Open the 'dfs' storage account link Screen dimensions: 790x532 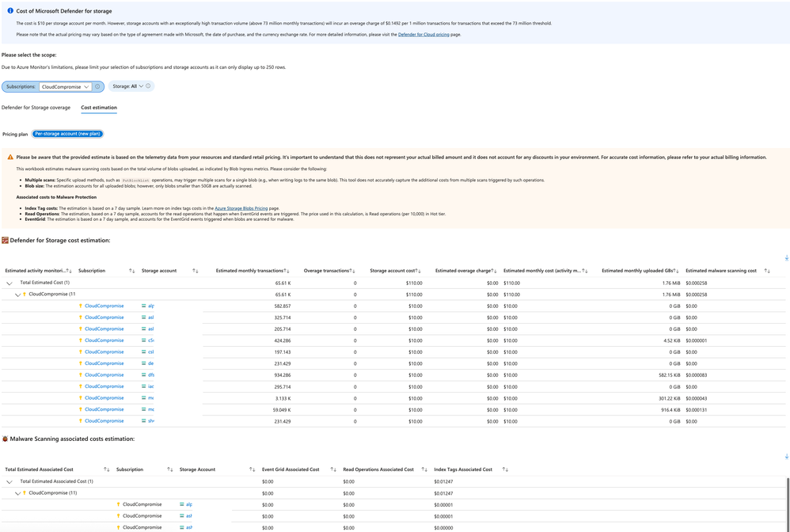151,374
